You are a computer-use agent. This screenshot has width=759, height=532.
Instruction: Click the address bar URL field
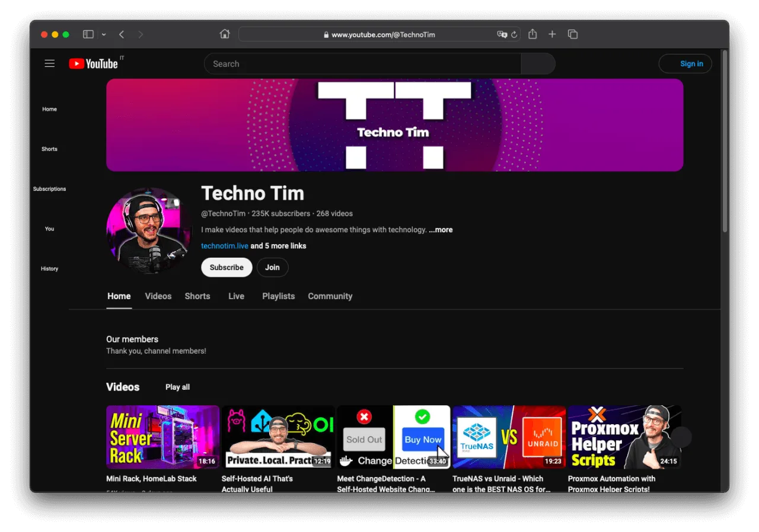(x=379, y=34)
